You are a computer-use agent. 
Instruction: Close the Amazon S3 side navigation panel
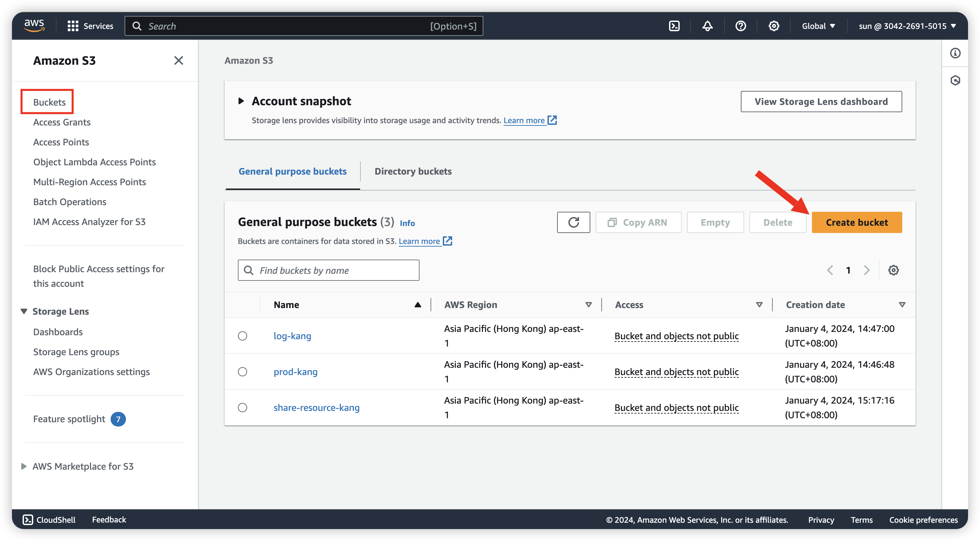(178, 60)
